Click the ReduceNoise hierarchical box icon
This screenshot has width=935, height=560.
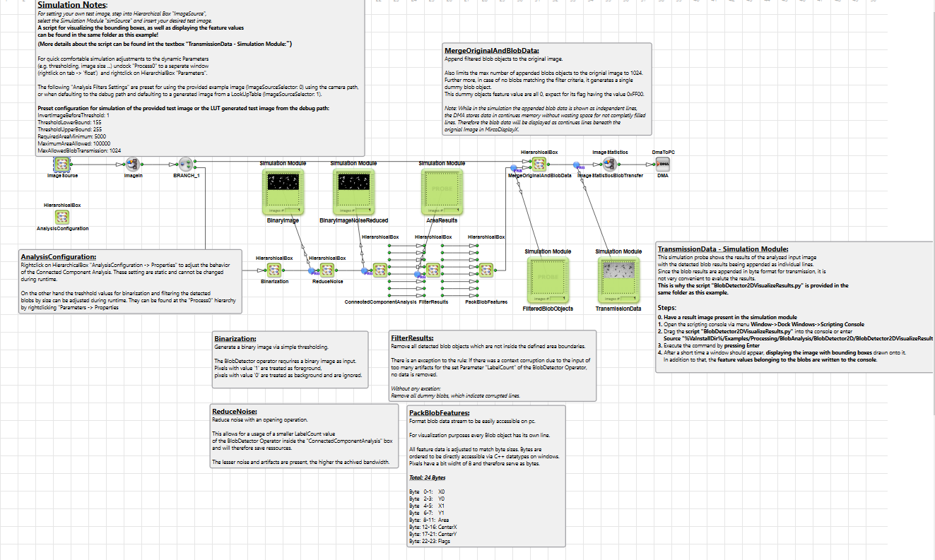(x=327, y=270)
